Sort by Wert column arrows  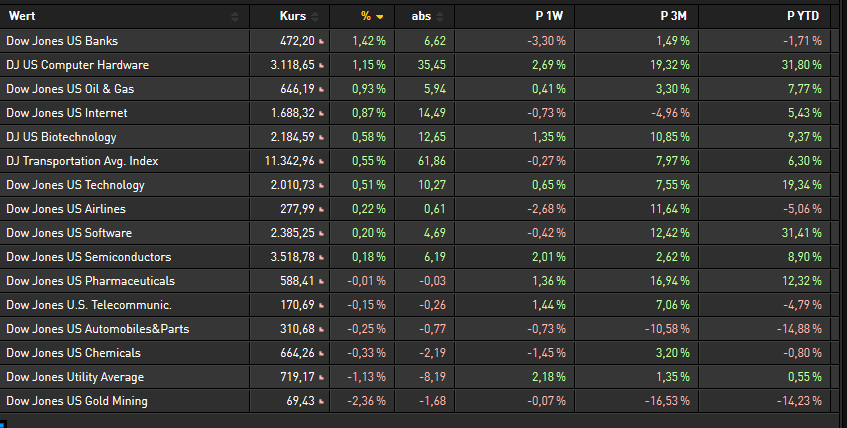[x=234, y=17]
